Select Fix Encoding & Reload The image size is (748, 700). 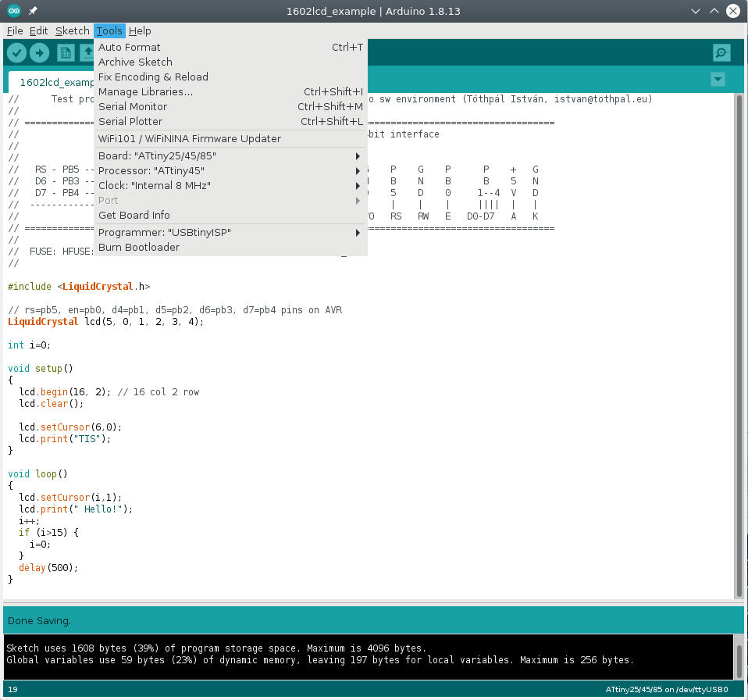(x=231, y=77)
